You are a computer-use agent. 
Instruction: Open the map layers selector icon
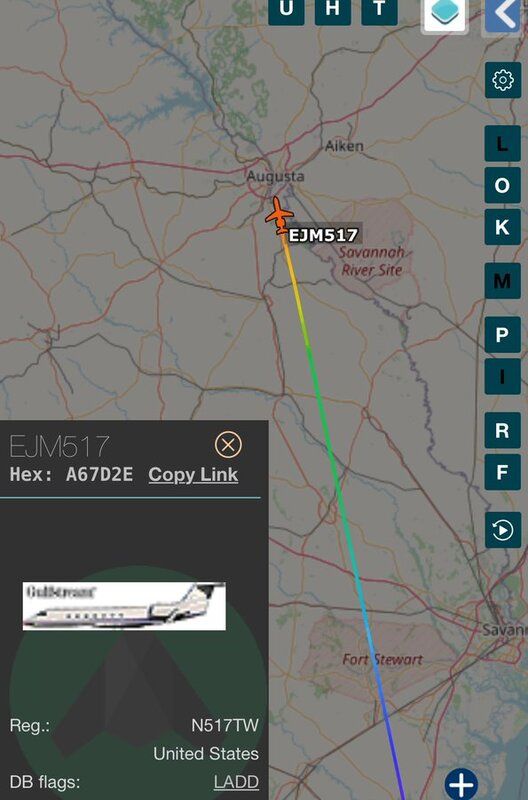click(x=444, y=14)
